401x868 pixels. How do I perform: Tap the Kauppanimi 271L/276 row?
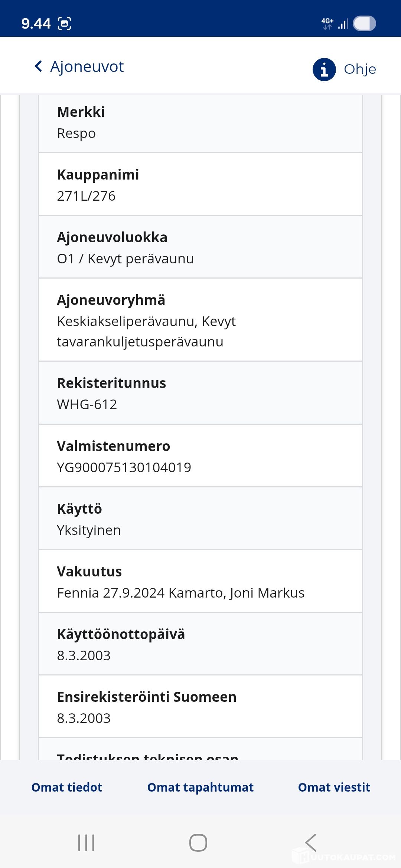200,185
